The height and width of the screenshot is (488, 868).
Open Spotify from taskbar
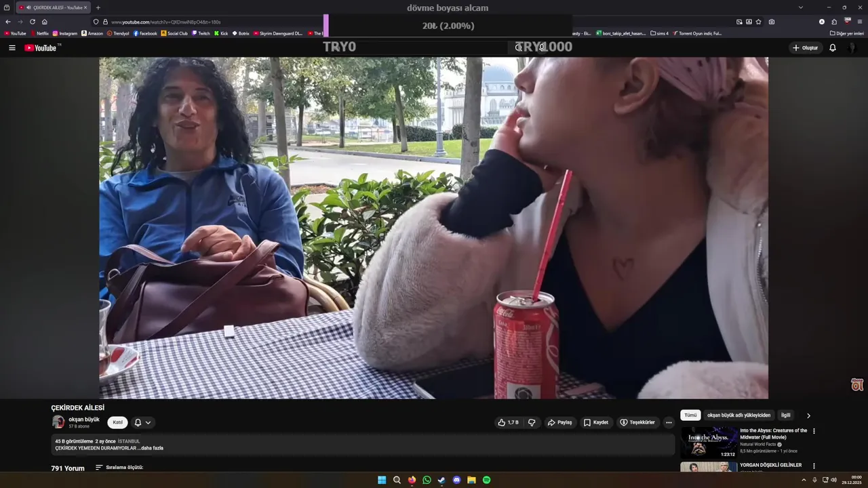486,480
